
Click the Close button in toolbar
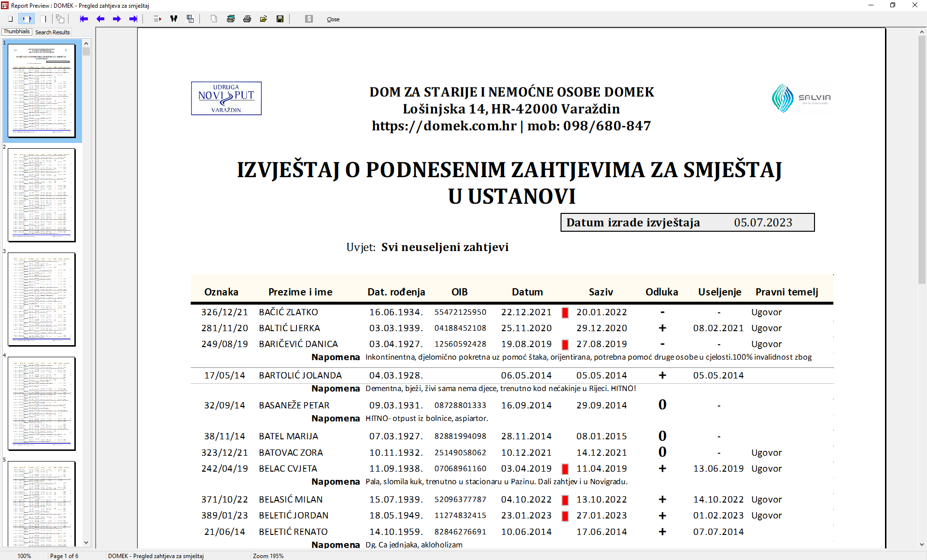[333, 19]
